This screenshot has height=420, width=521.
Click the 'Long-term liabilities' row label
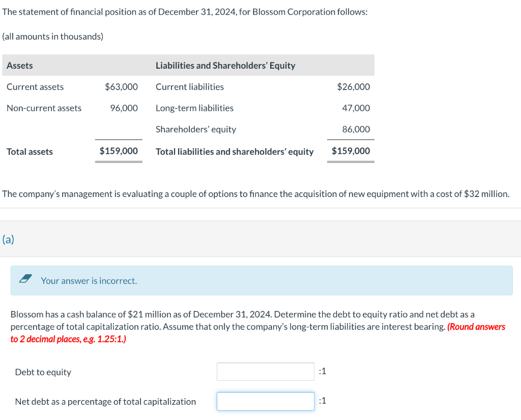pyautogui.click(x=194, y=108)
